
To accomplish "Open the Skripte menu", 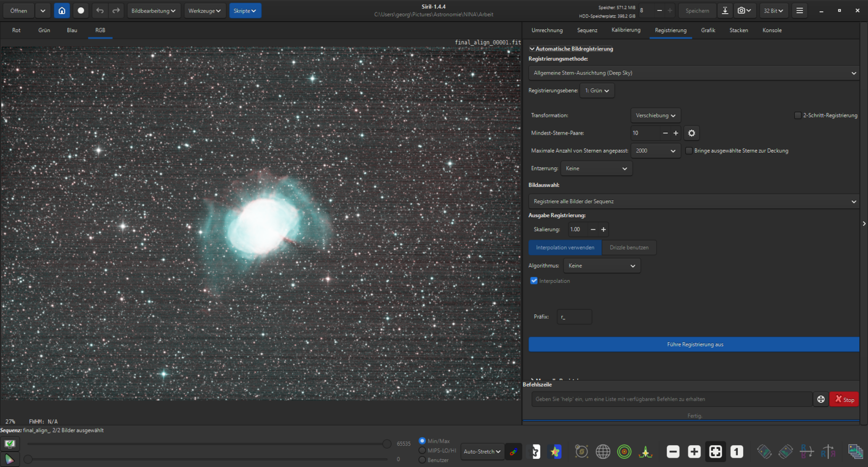I will coord(245,11).
